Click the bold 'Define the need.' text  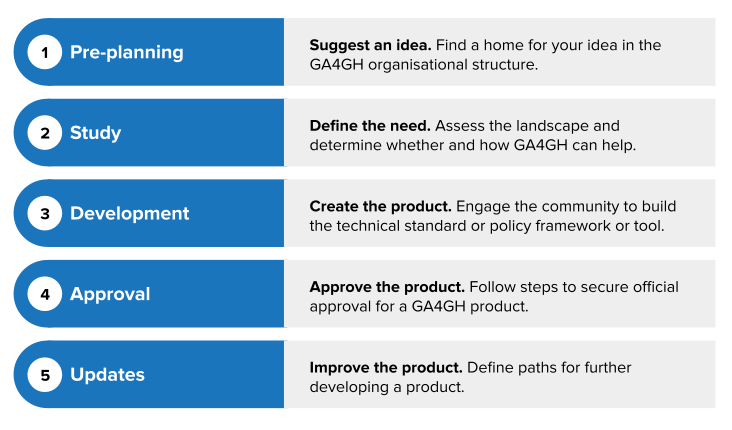click(x=369, y=126)
